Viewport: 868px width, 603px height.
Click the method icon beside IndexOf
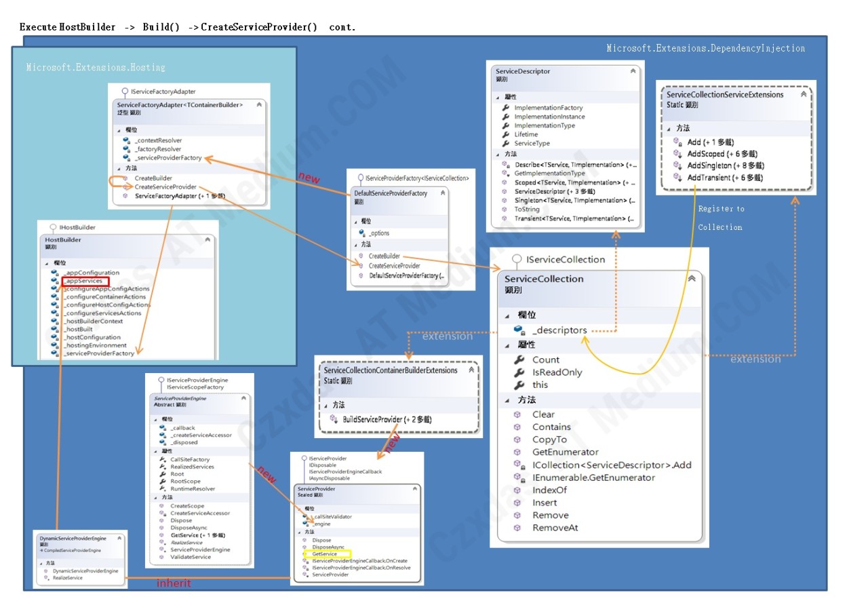coord(517,490)
